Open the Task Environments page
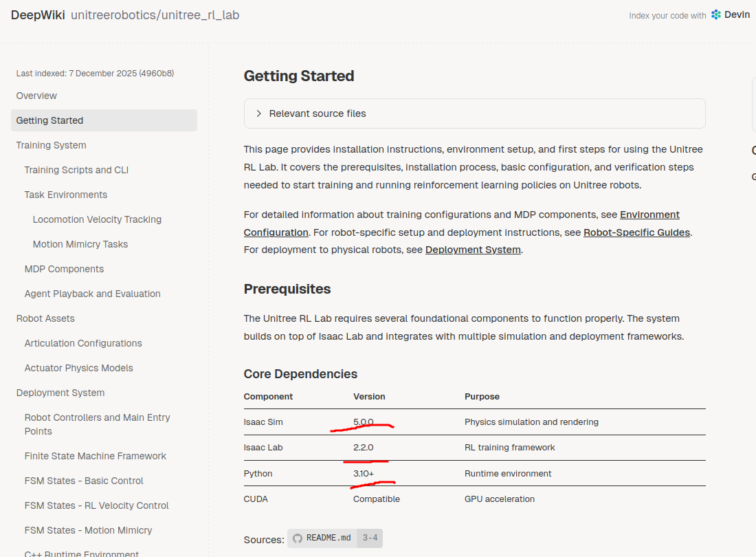 pyautogui.click(x=65, y=195)
